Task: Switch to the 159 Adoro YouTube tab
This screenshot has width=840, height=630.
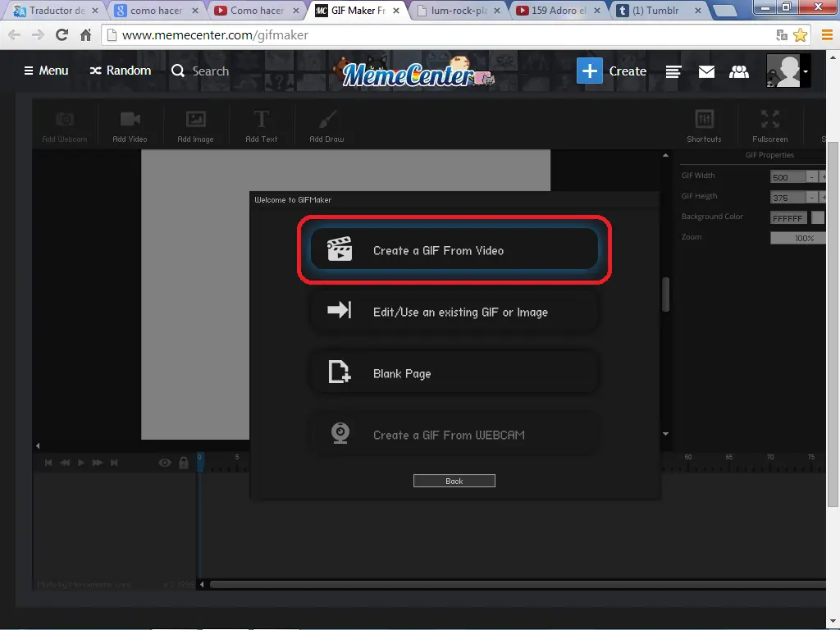Action: pos(557,10)
